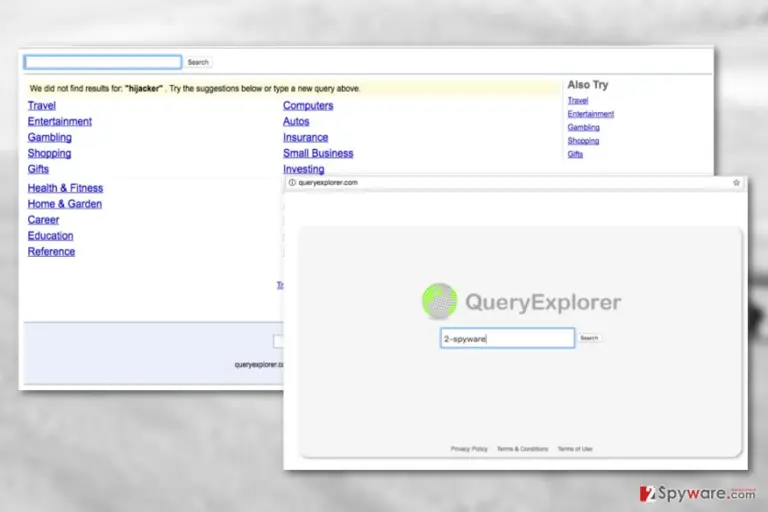
Task: Open the Computers category link
Action: click(308, 105)
